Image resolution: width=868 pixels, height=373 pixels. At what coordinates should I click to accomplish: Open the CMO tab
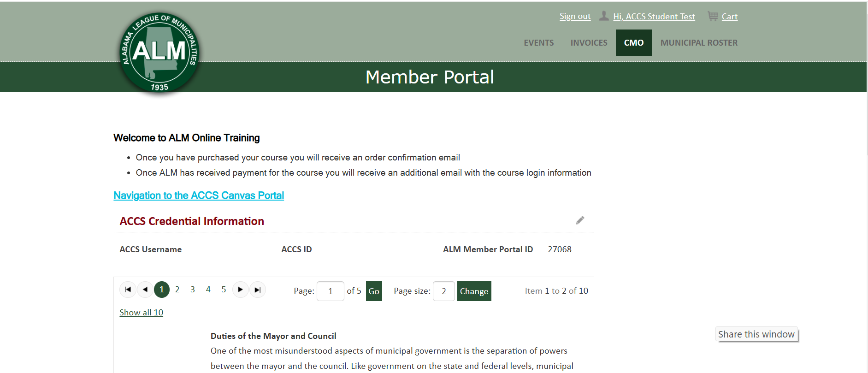[634, 43]
